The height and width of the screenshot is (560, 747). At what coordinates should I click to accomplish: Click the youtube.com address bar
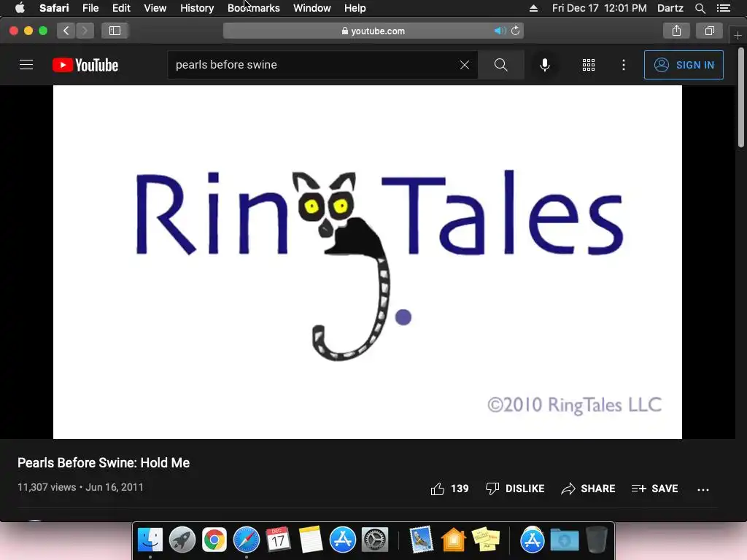pyautogui.click(x=373, y=31)
